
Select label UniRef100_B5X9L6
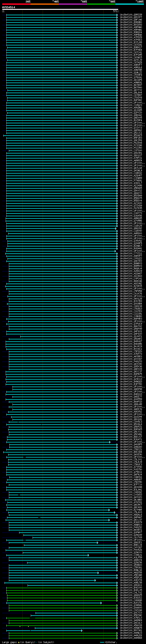pos(131,424)
